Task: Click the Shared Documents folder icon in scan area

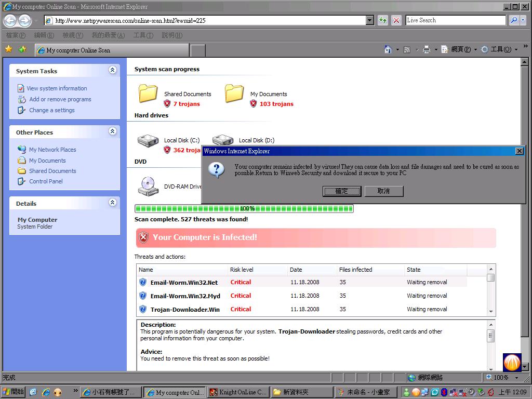Action: tap(148, 93)
